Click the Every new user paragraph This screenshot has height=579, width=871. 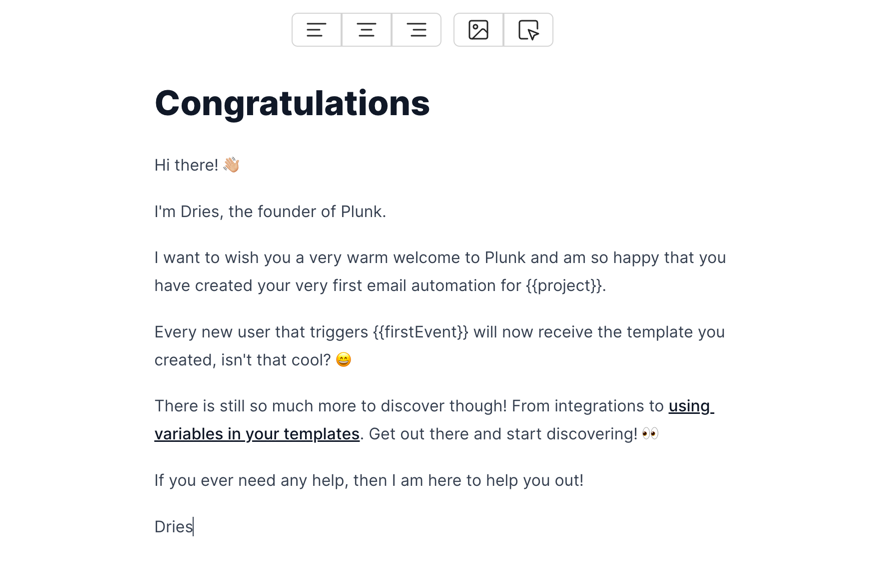click(x=440, y=345)
